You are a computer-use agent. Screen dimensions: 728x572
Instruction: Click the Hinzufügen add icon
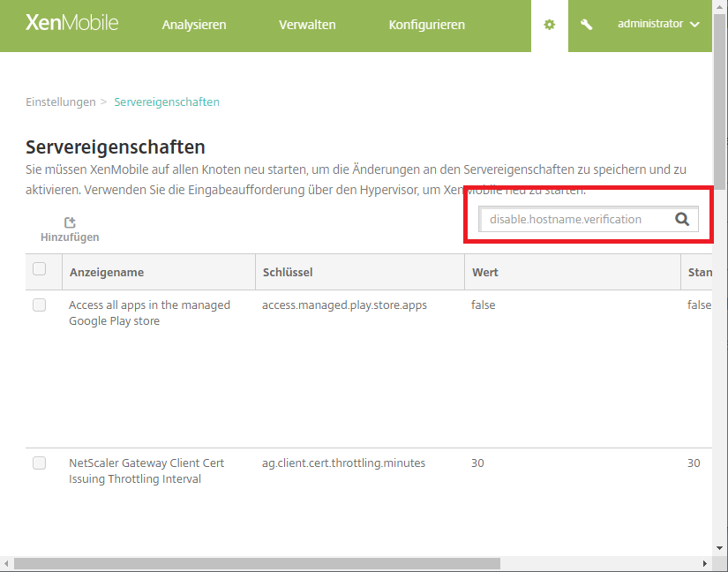tap(70, 223)
